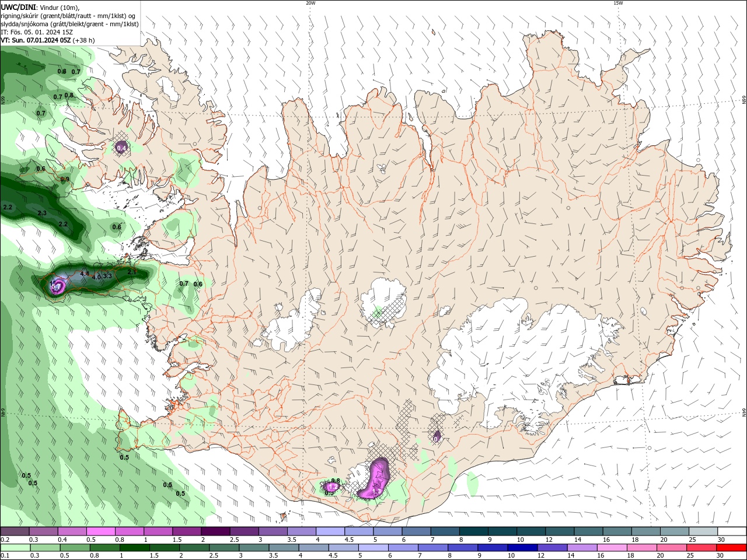Image resolution: width=747 pixels, height=560 pixels.
Task: Click the 3.3 precipitation value label
Action: tap(107, 276)
